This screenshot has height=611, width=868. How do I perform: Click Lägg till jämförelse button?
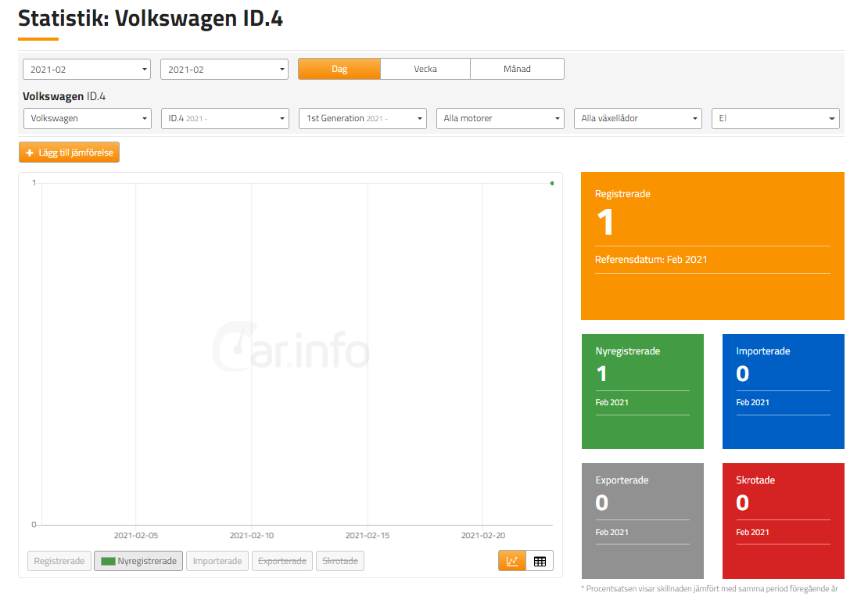pyautogui.click(x=69, y=153)
